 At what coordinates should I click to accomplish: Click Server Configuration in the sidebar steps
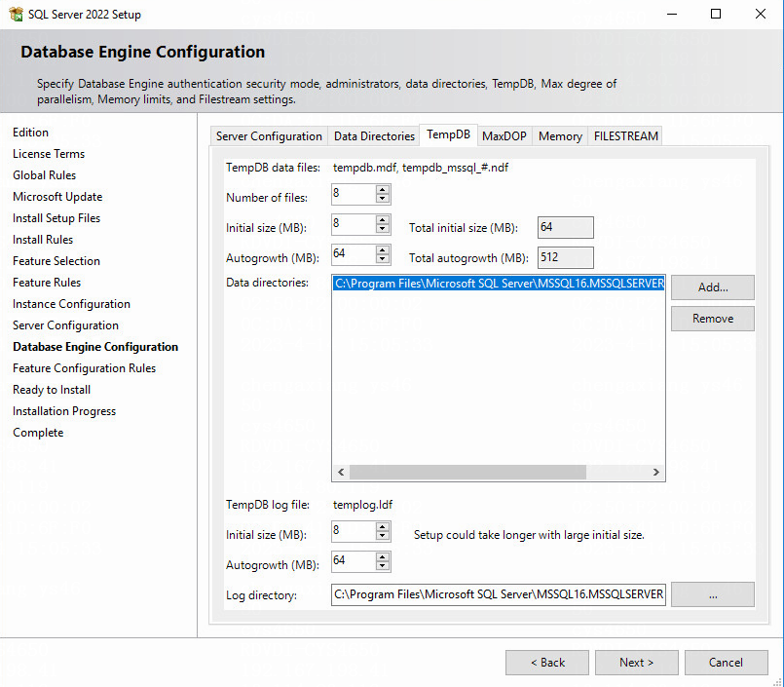[x=65, y=325]
